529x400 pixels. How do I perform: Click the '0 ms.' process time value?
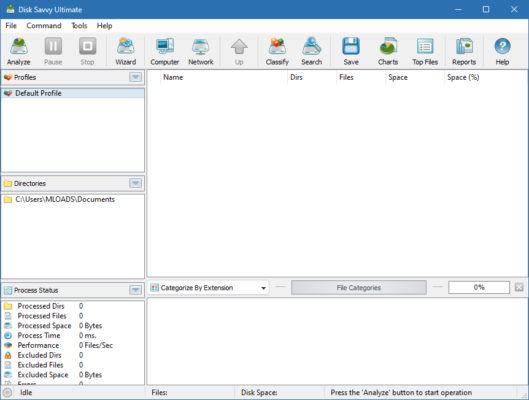(88, 336)
